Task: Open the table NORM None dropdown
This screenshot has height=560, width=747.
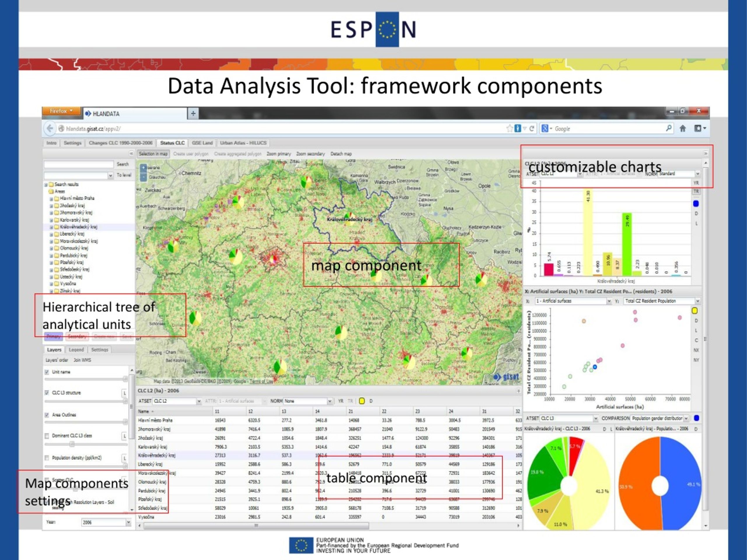Action: [x=330, y=401]
